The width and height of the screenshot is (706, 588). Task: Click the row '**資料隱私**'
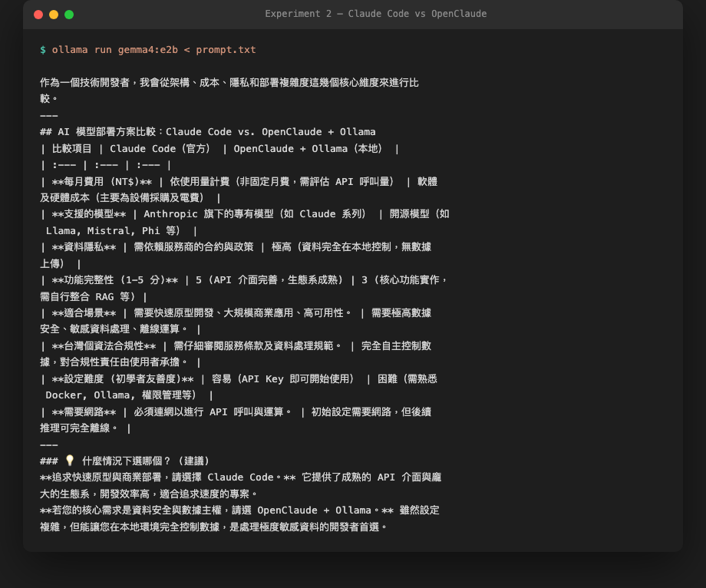point(236,247)
